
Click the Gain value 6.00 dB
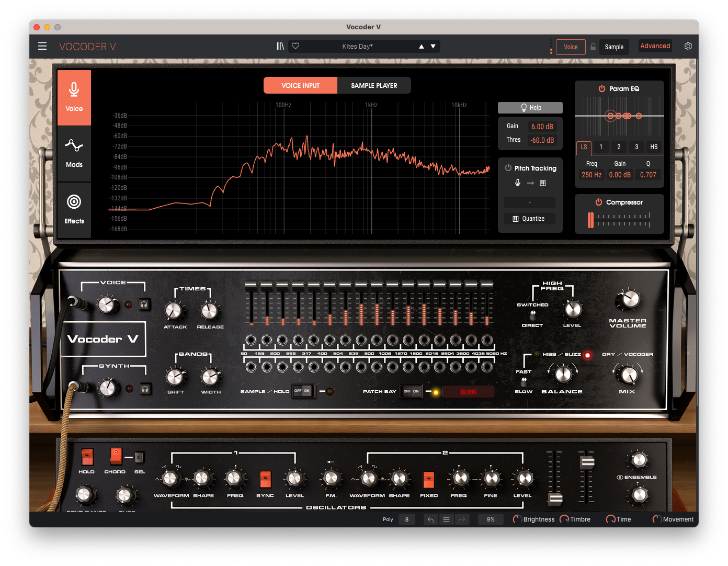click(542, 127)
